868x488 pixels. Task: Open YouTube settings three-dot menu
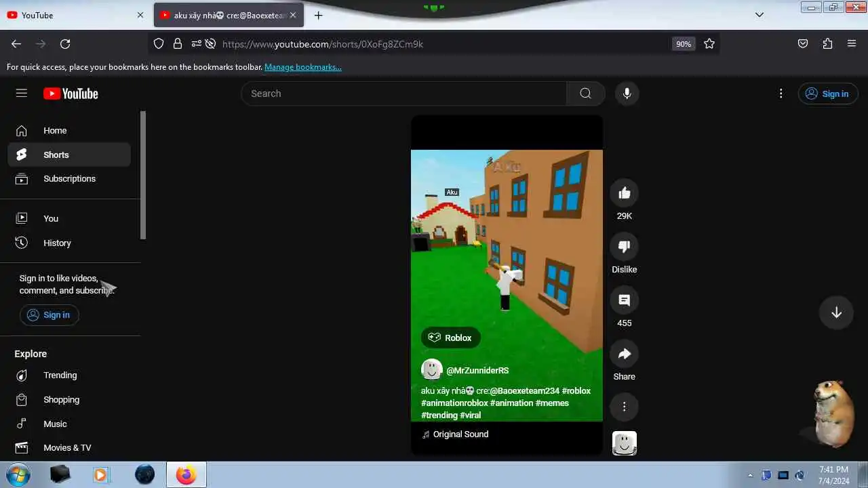point(781,94)
